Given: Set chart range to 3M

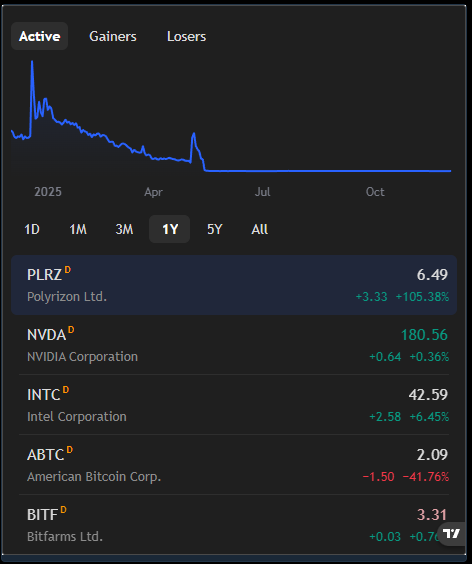Looking at the screenshot, I should pos(124,229).
